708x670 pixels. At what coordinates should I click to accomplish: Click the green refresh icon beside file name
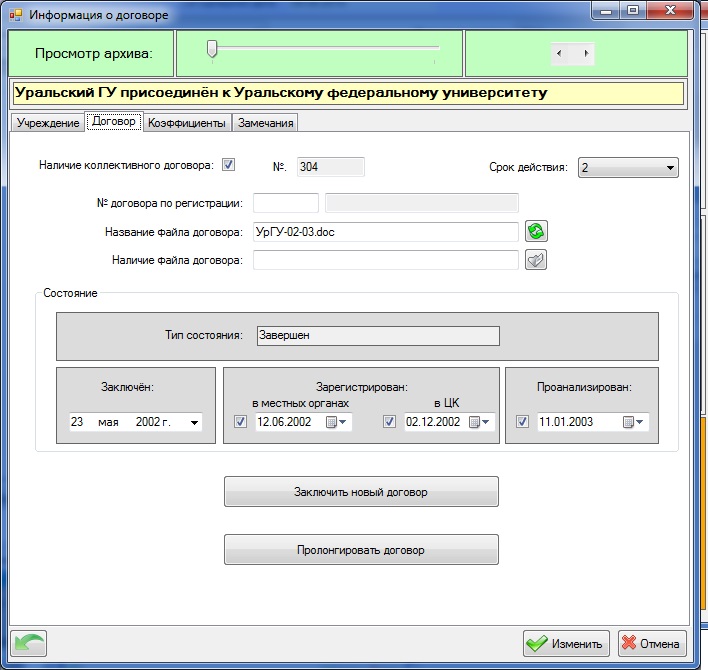pyautogui.click(x=536, y=232)
